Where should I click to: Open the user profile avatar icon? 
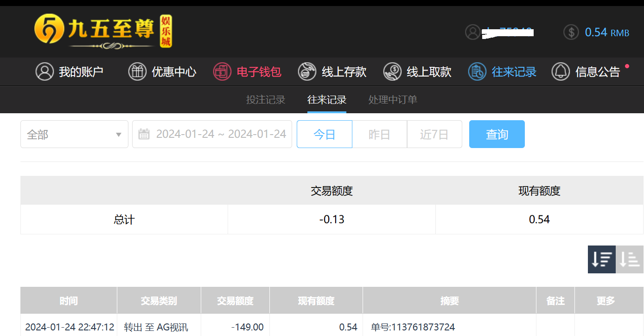pyautogui.click(x=472, y=32)
